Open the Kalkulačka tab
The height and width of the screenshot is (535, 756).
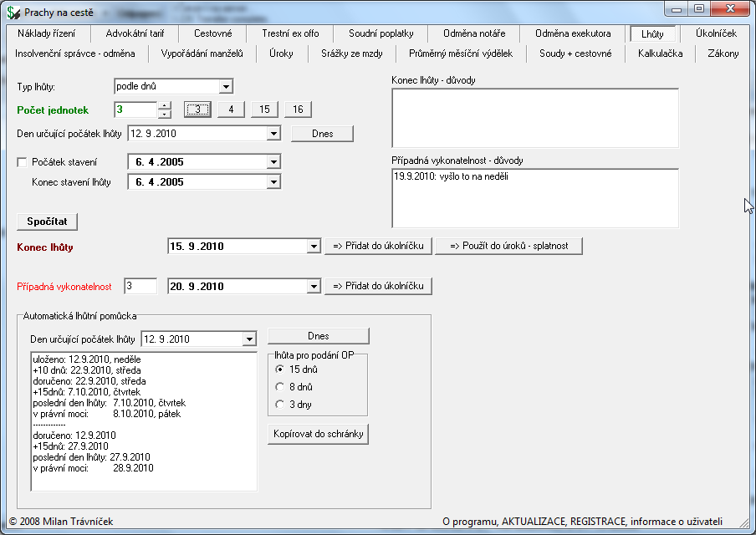coord(660,53)
